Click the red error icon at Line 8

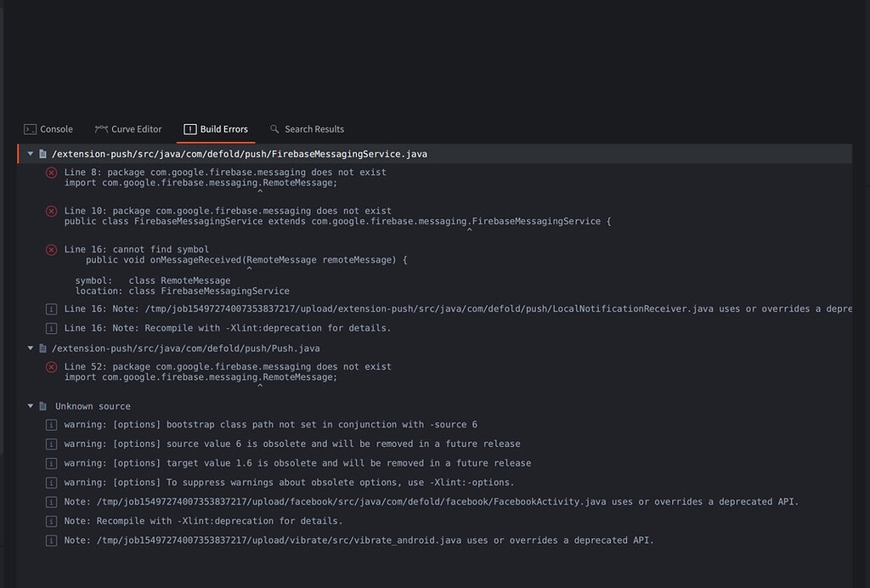(x=51, y=172)
